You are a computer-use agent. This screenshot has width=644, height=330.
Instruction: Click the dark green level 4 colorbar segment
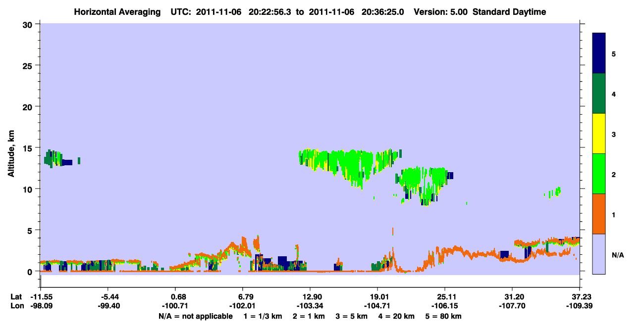(x=599, y=94)
